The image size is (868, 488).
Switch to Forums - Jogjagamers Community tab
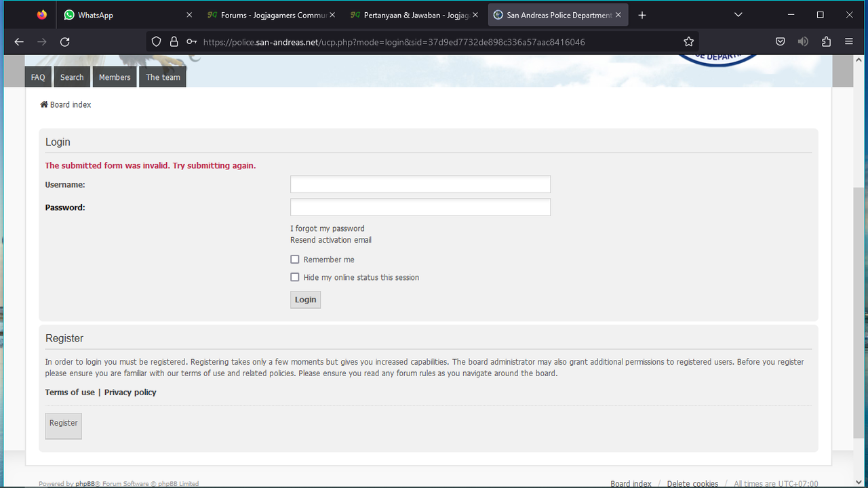271,15
